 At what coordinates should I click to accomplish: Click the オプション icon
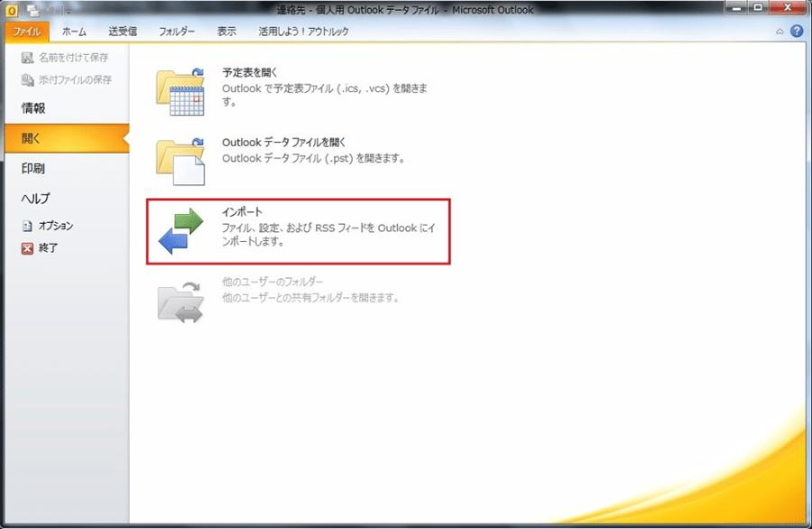tap(27, 226)
